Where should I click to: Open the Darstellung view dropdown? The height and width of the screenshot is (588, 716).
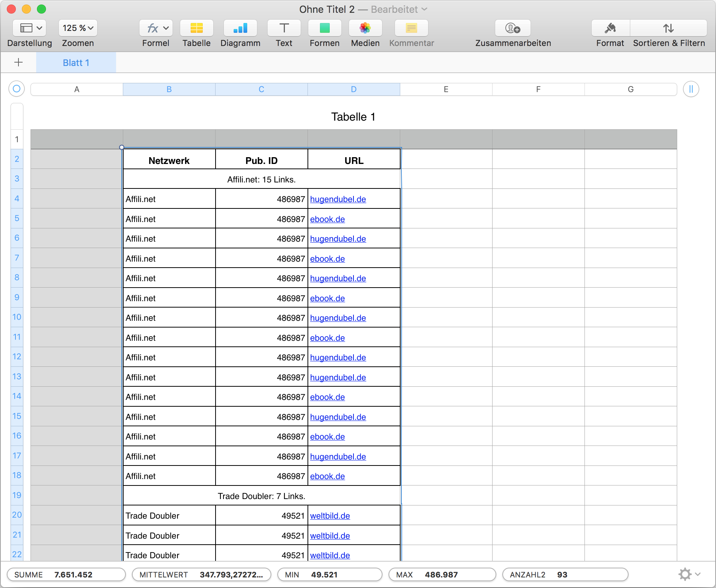[x=29, y=28]
